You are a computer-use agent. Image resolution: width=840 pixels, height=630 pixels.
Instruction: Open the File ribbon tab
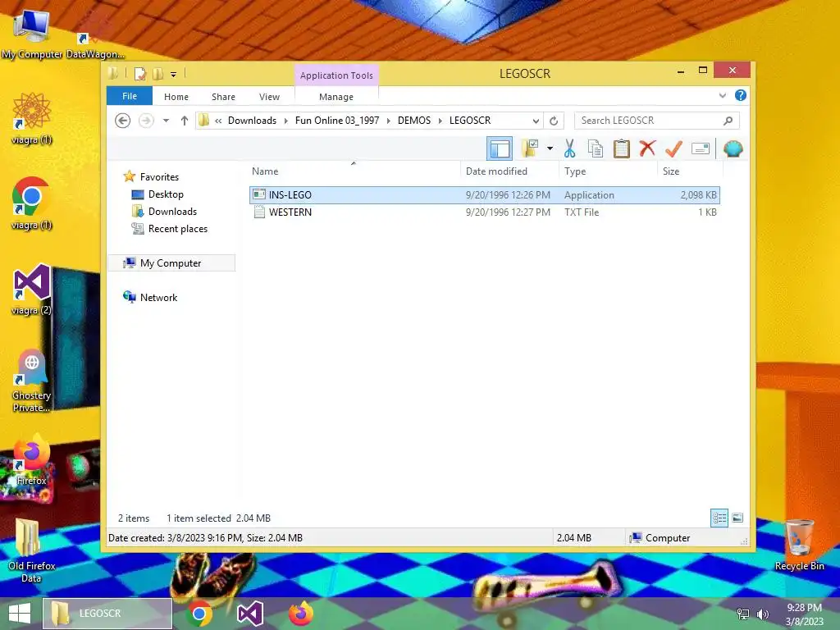[x=130, y=96]
